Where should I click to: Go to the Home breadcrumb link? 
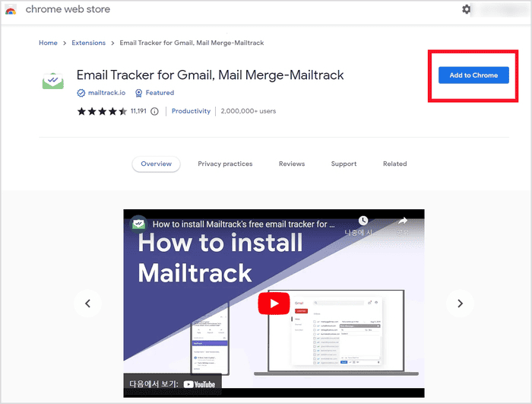[48, 43]
